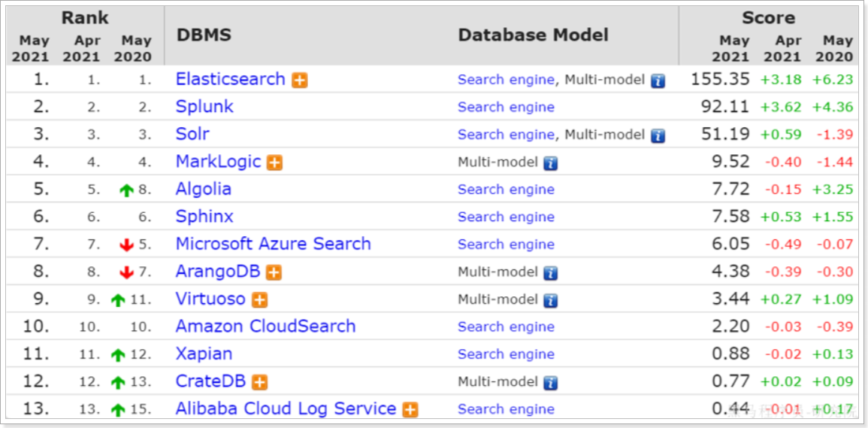Image resolution: width=868 pixels, height=428 pixels.
Task: Select the score change +3.62
Action: pyautogui.click(x=781, y=108)
